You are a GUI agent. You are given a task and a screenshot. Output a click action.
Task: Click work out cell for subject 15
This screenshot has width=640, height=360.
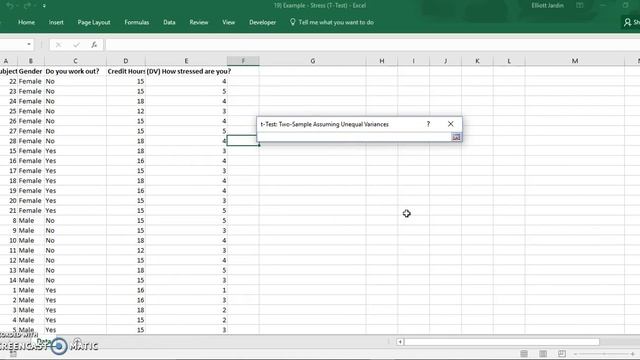[x=75, y=151]
